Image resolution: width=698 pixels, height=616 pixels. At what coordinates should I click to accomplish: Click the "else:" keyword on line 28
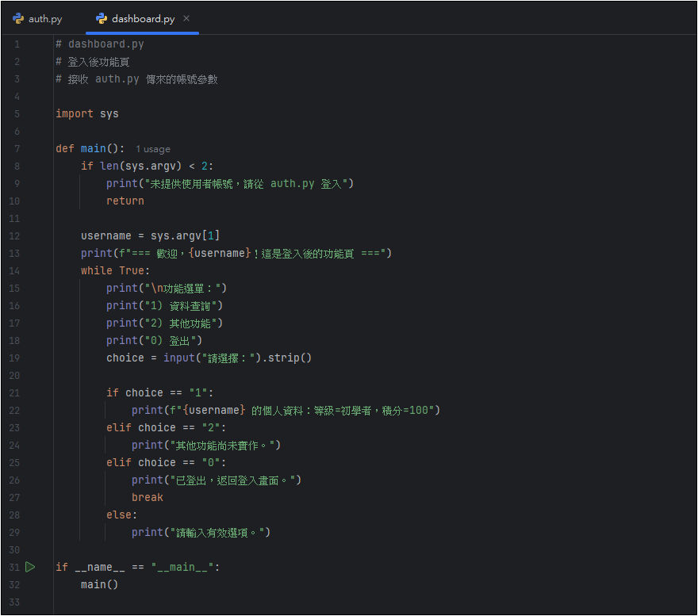pyautogui.click(x=121, y=515)
